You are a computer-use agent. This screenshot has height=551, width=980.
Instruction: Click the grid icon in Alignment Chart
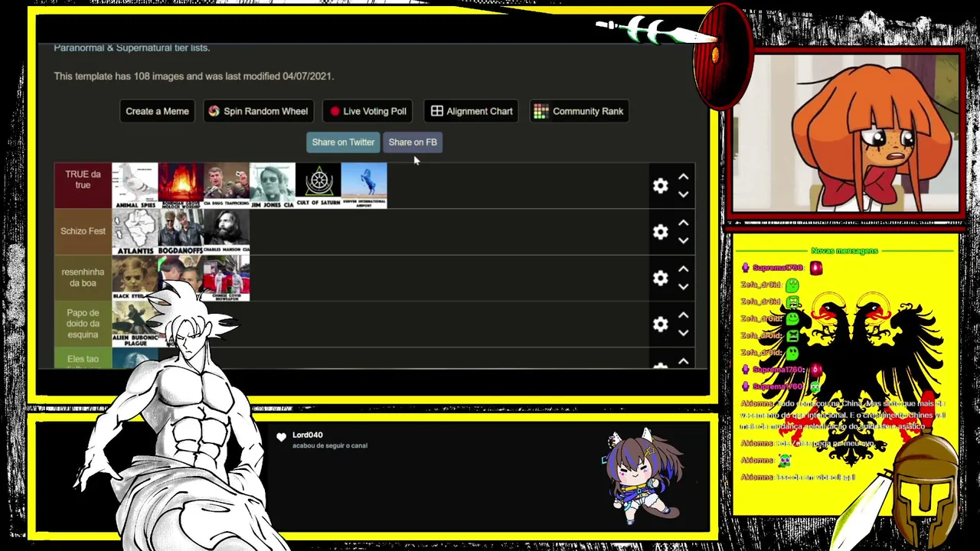[436, 111]
